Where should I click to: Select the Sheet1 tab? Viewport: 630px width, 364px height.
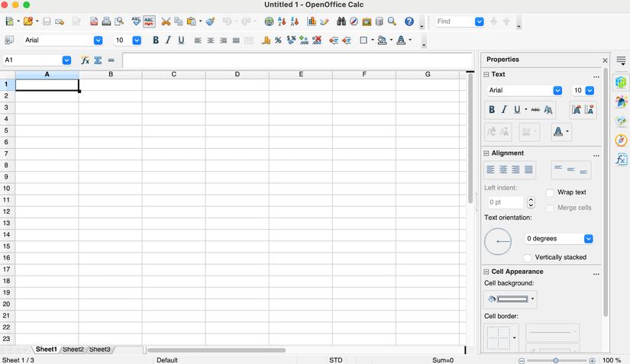click(x=47, y=350)
